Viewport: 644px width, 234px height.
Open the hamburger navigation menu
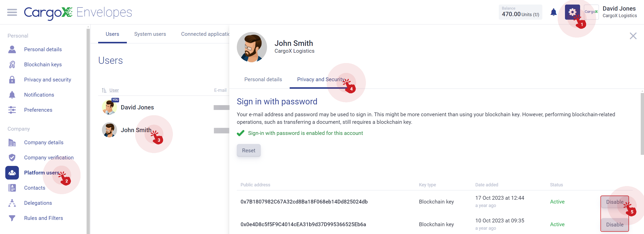pos(12,12)
